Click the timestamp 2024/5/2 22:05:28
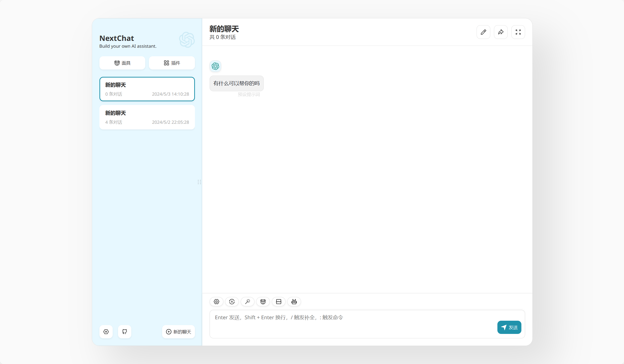 click(170, 122)
